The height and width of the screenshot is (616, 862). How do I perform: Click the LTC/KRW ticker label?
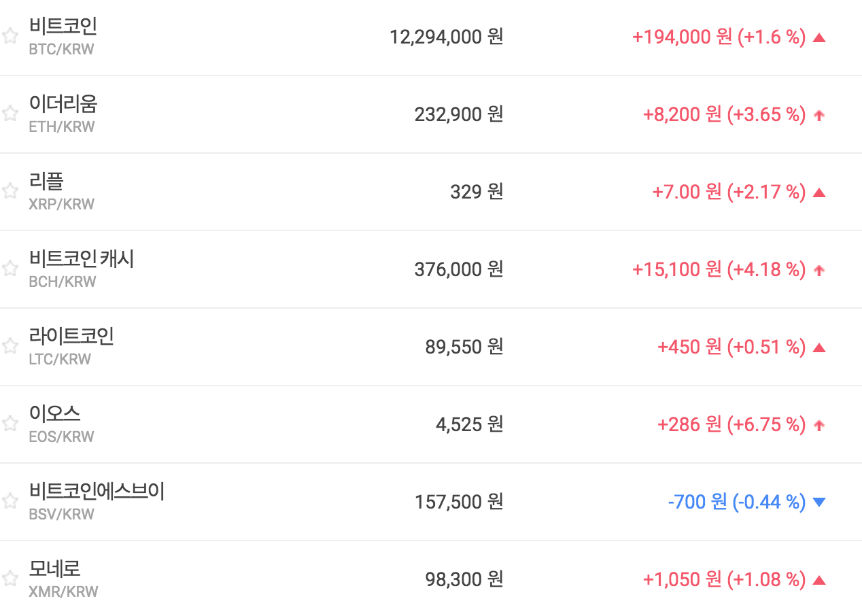click(60, 360)
